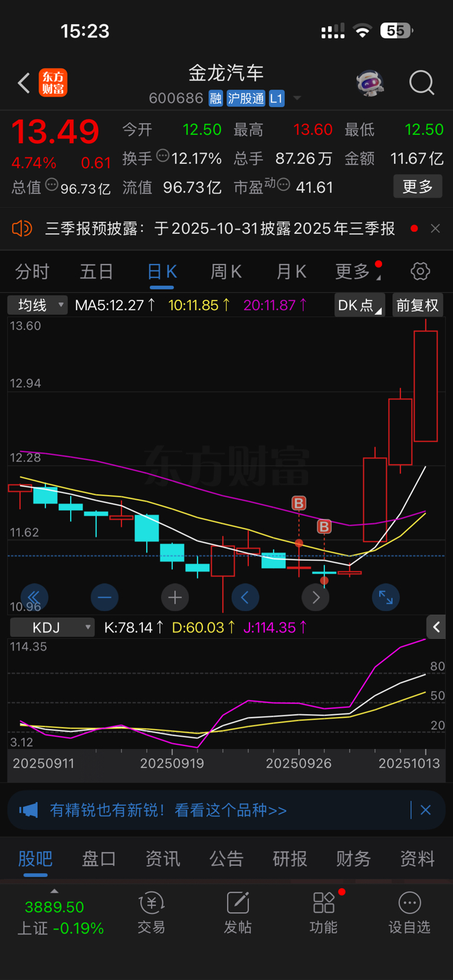Zoom in chart with plus button
The image size is (453, 980).
tap(175, 598)
